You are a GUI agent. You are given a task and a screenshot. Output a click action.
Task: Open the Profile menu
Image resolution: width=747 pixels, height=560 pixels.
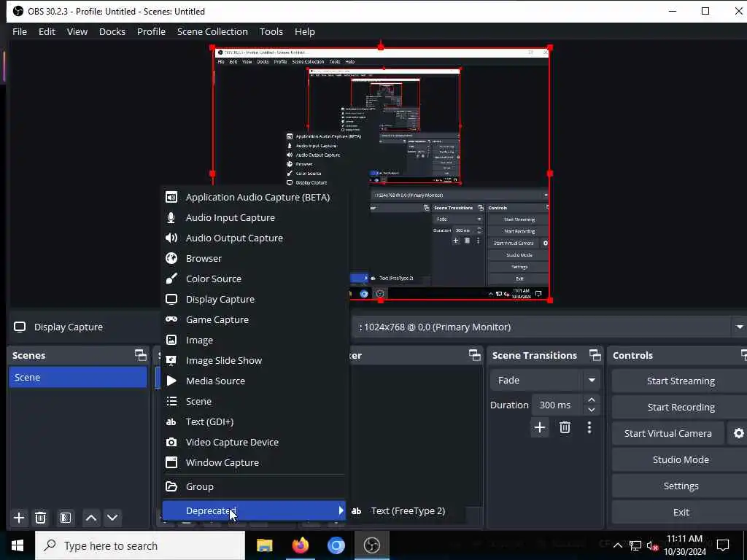[152, 31]
